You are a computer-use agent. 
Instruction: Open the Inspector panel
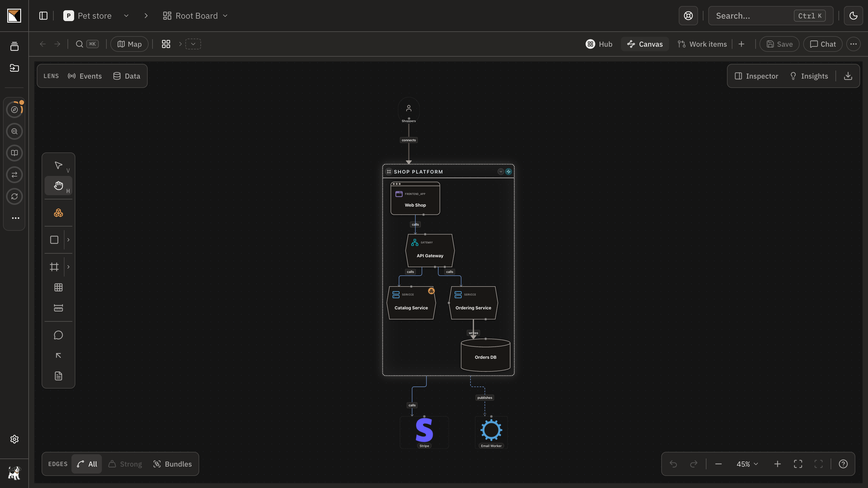[756, 76]
